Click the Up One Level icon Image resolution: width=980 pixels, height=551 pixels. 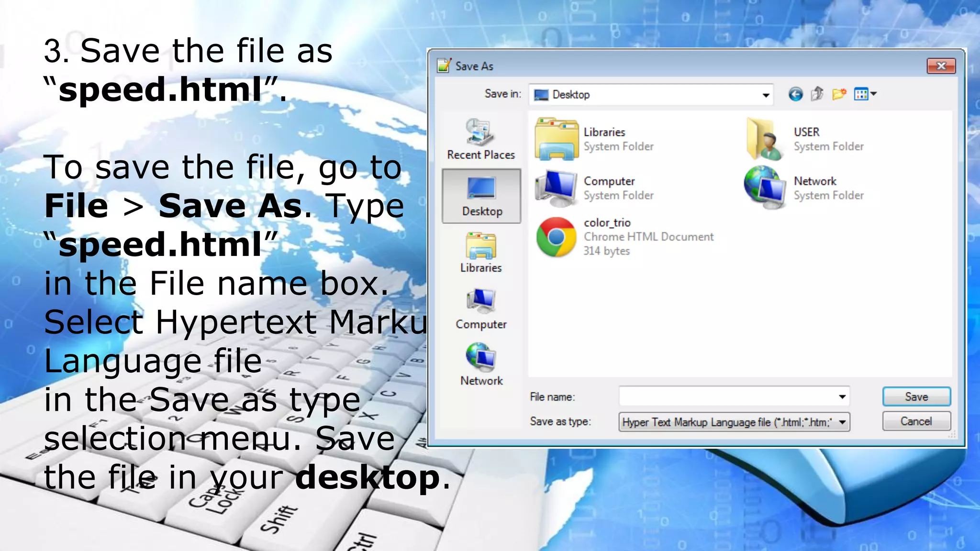point(817,94)
